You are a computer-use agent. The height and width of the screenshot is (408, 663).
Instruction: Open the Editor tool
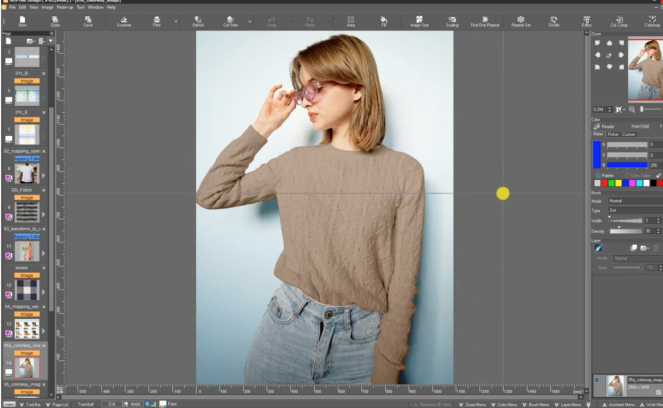click(586, 22)
